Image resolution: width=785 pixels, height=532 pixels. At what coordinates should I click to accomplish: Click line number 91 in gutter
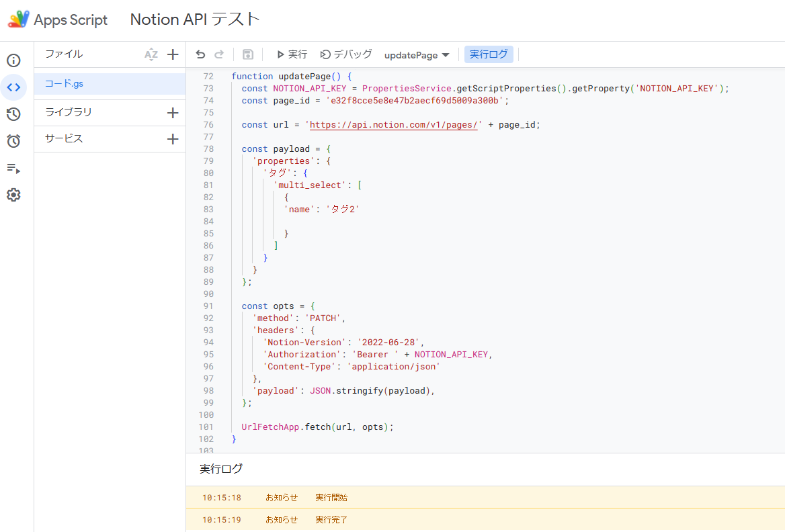[x=208, y=306]
